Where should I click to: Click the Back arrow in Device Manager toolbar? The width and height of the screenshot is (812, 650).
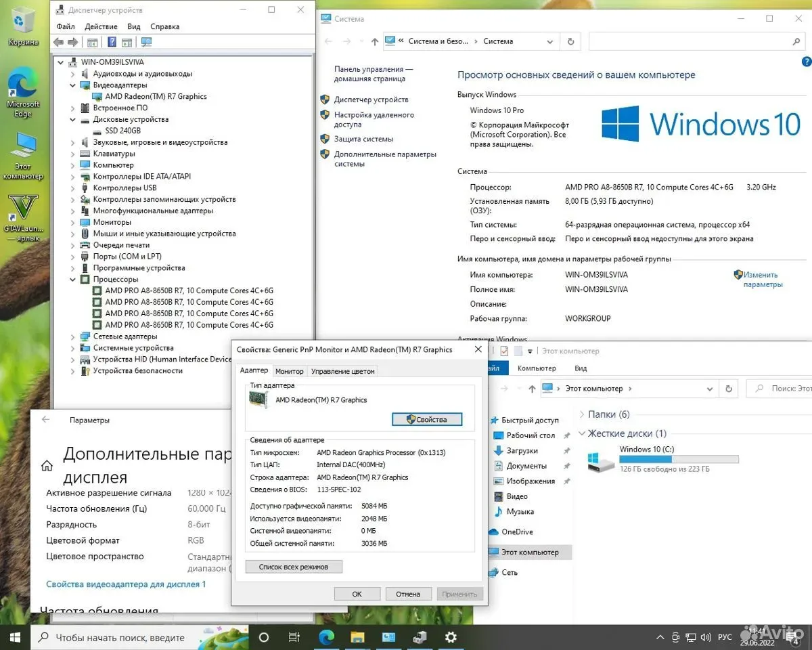click(58, 42)
